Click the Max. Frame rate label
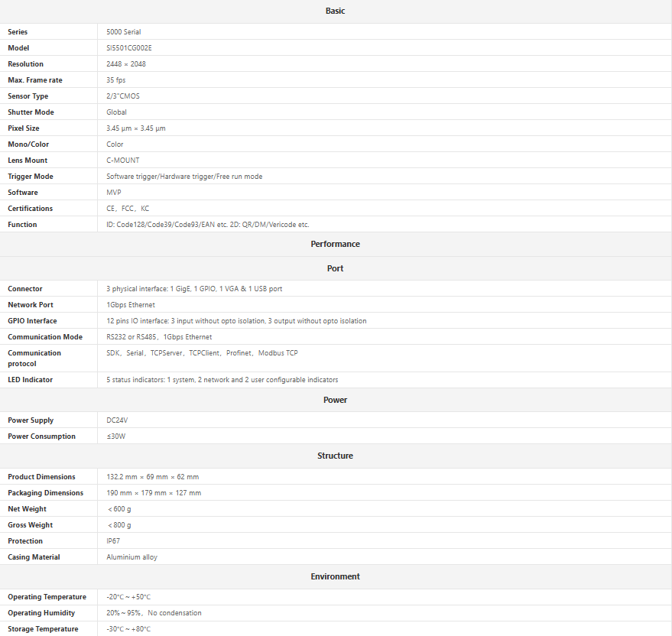 (x=35, y=80)
